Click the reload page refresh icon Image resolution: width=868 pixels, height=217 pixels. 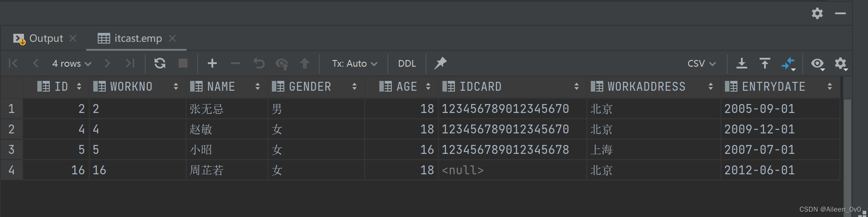click(x=160, y=64)
